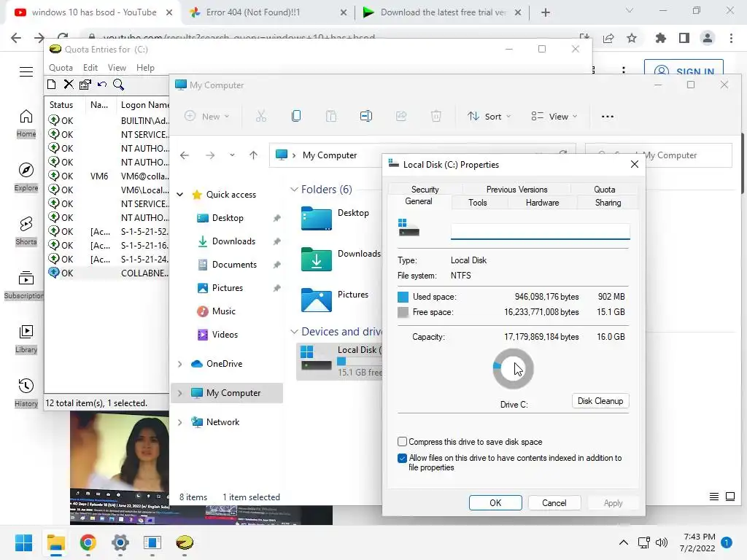Click Cut scissors icon in My Computer toolbar
This screenshot has height=560, width=747.
(261, 116)
